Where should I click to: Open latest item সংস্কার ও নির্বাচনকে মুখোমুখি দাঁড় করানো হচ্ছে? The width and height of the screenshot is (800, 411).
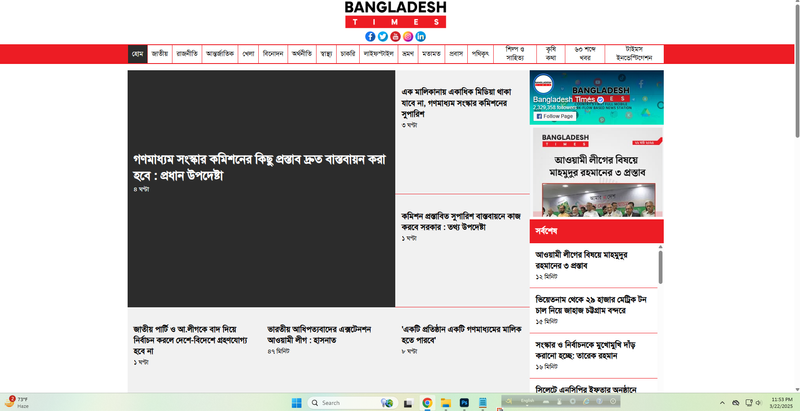click(x=585, y=350)
